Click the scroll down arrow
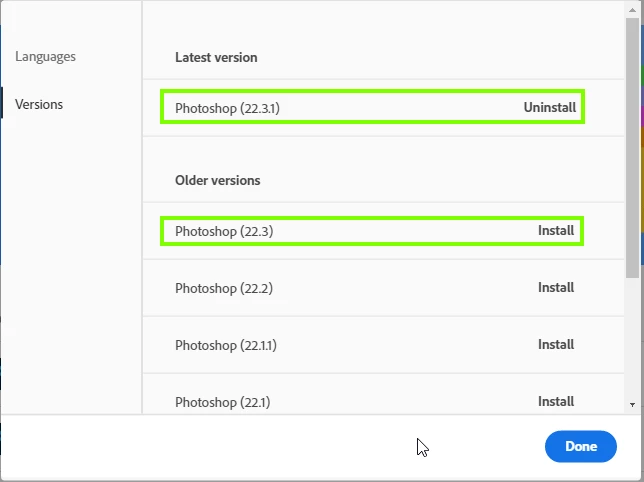The width and height of the screenshot is (644, 482). coord(632,404)
